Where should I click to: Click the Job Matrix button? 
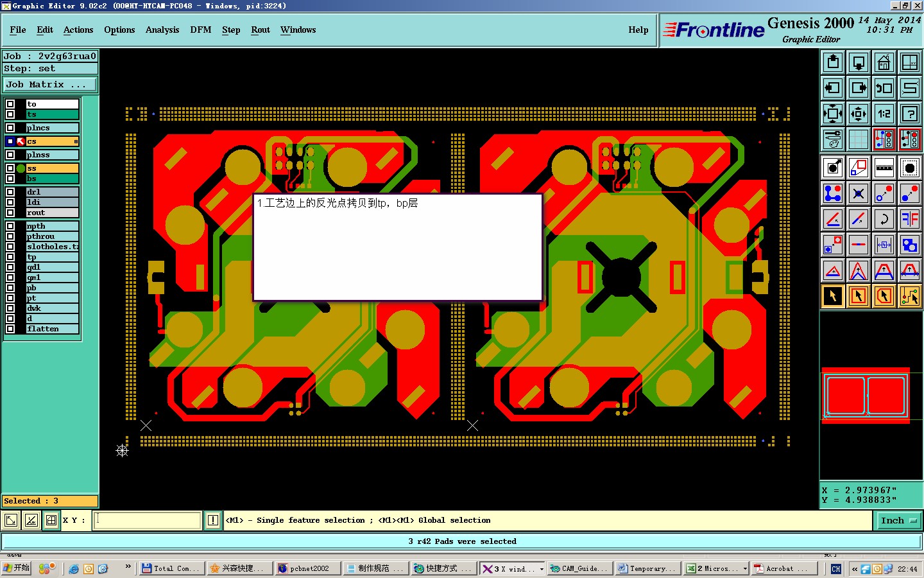pos(50,84)
